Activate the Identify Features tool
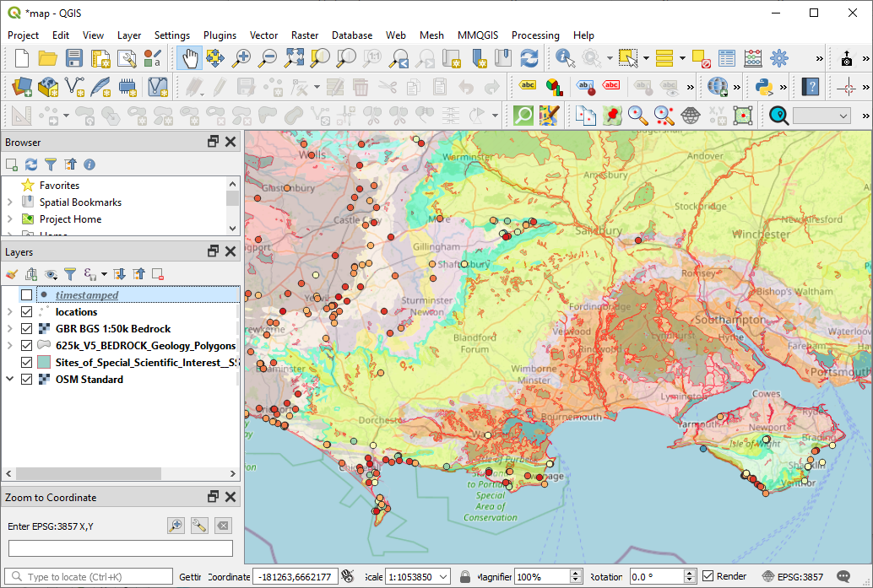Screen dimensions: 873x588 (x=565, y=58)
